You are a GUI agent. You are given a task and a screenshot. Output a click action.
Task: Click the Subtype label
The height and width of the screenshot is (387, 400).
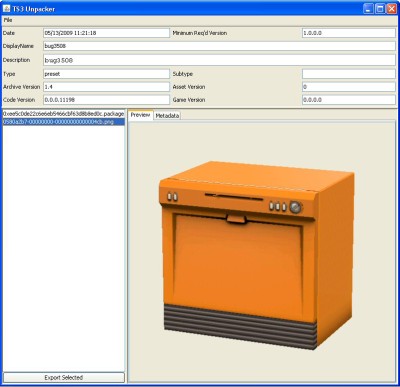point(183,74)
